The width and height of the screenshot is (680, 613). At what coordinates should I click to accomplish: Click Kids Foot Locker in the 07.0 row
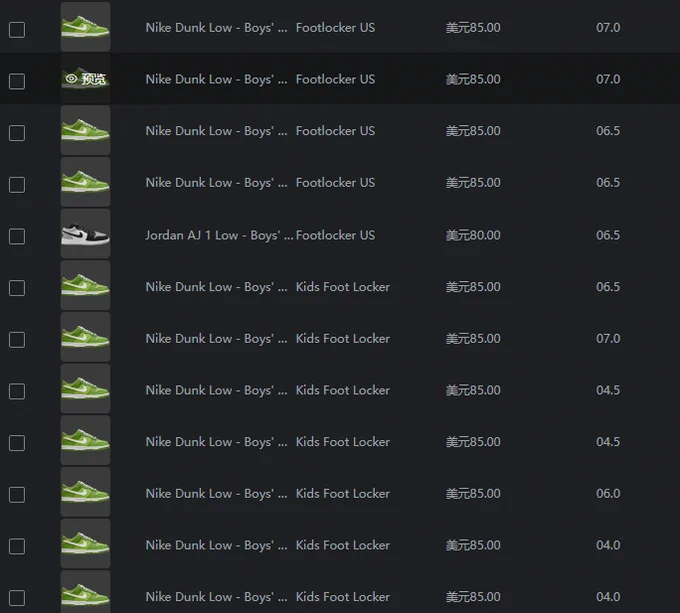click(x=343, y=338)
